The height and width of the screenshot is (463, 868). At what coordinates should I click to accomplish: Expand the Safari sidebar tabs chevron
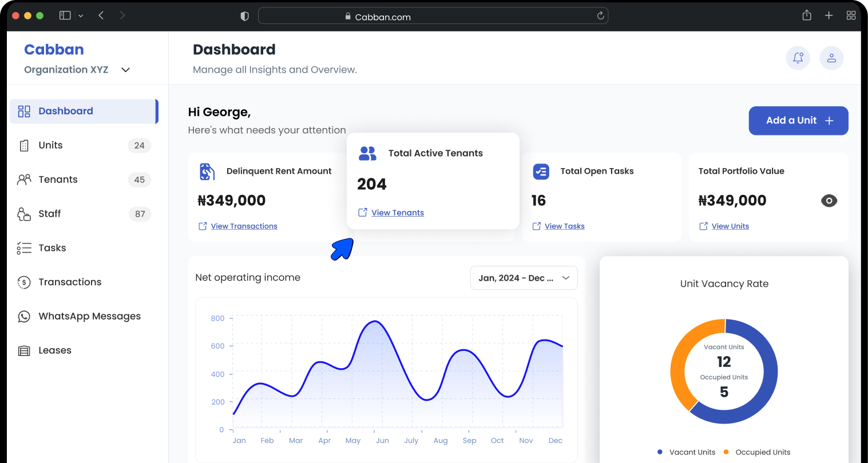(x=81, y=15)
